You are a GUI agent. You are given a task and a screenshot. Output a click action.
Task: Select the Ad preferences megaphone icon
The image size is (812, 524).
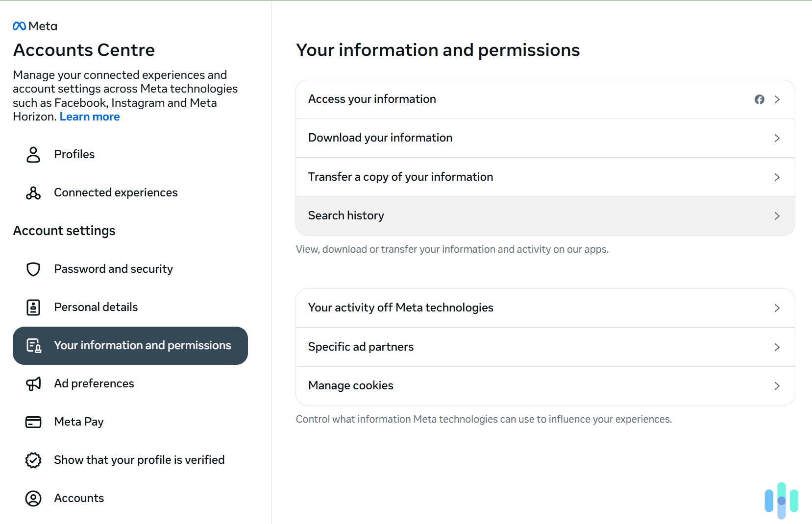point(33,383)
